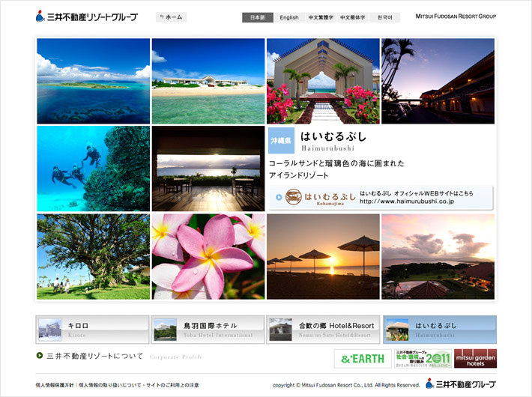
Task: Open resort aerial at twilight photo
Action: 438,256
